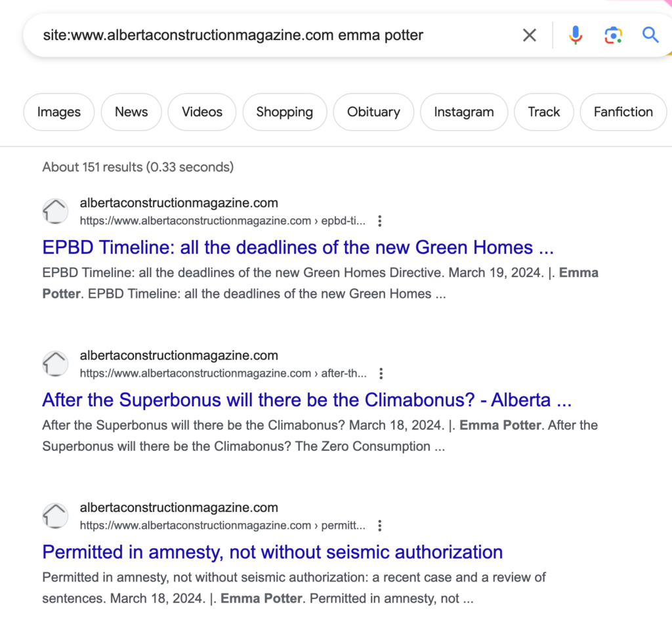
Task: Click the favicon beside the Superbonus result
Action: coord(55,363)
